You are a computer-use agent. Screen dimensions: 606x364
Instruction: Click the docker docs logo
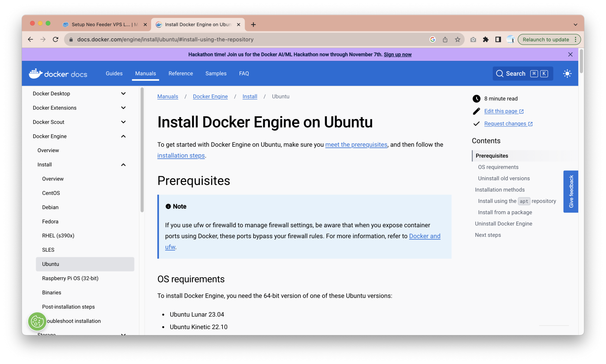(x=58, y=74)
